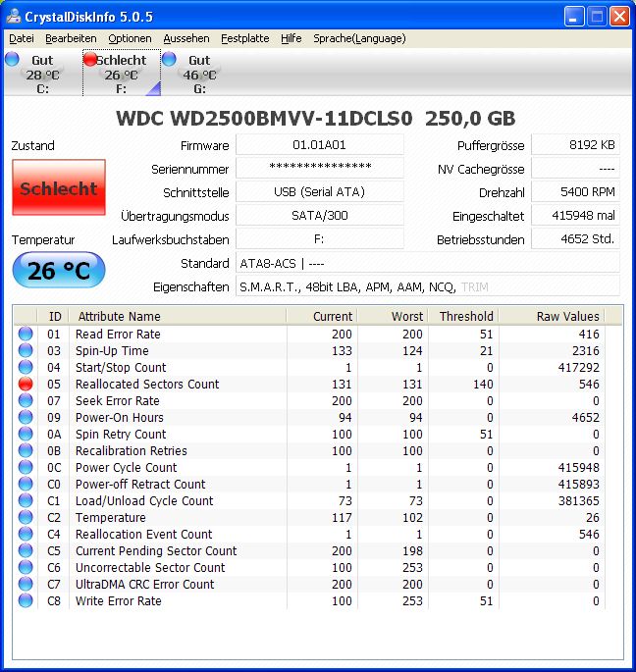Select the Read Error Rate attribute name
Screen dimensions: 636x672
(118, 334)
